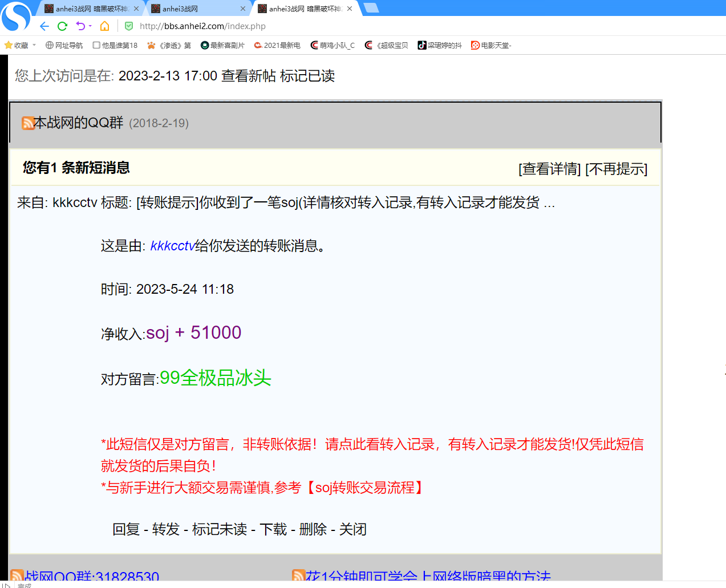Go to home page via house icon
The image size is (726, 588).
click(104, 26)
